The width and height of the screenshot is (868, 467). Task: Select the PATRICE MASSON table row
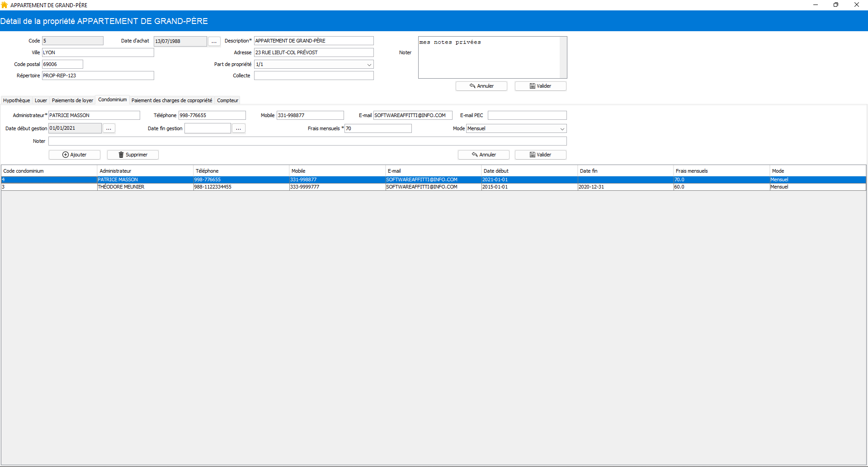tap(434, 179)
